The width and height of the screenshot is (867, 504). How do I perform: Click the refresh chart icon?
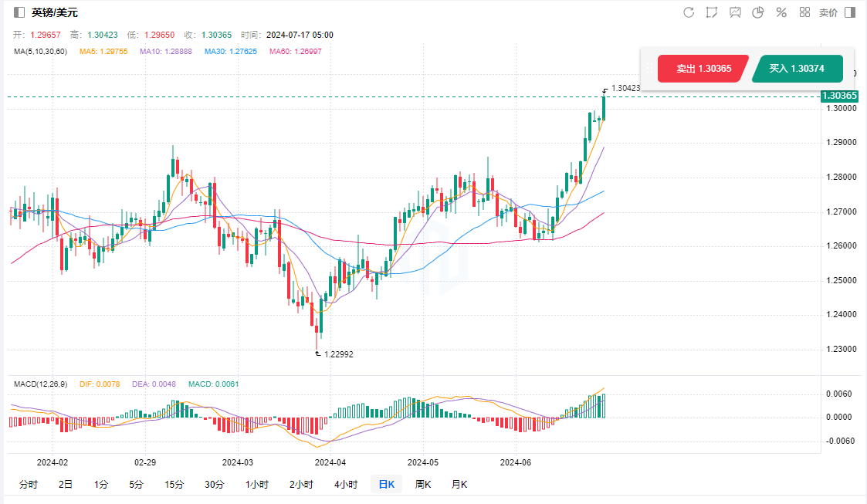pyautogui.click(x=689, y=12)
